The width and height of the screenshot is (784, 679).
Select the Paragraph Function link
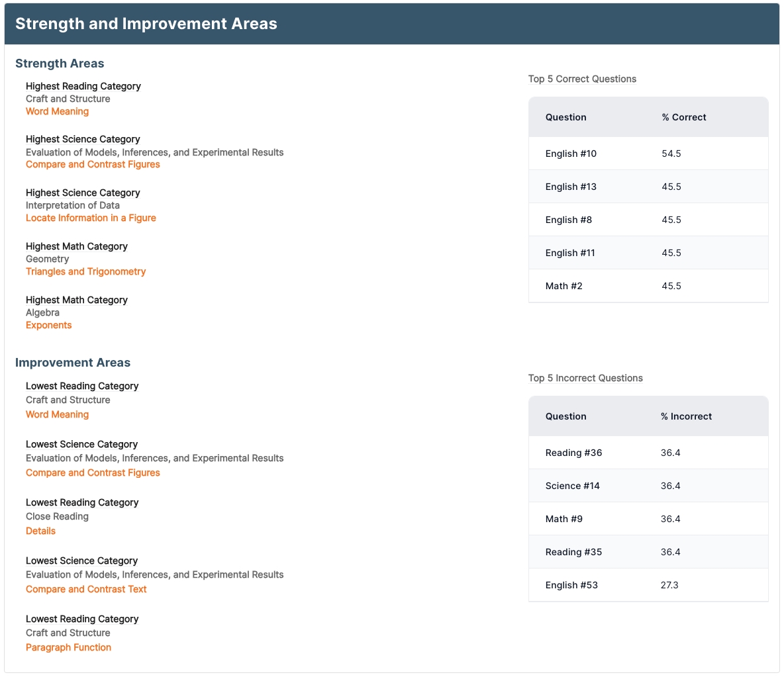pos(68,647)
